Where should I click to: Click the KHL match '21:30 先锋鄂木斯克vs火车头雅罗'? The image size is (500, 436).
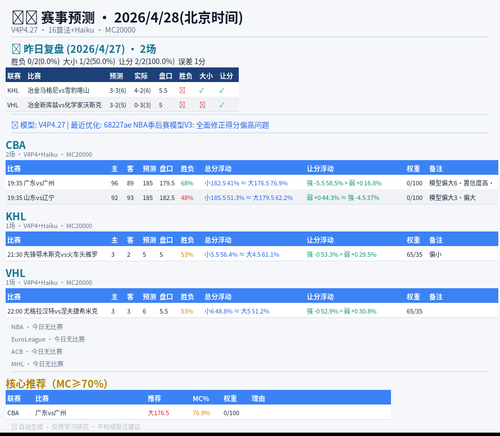coord(52,255)
